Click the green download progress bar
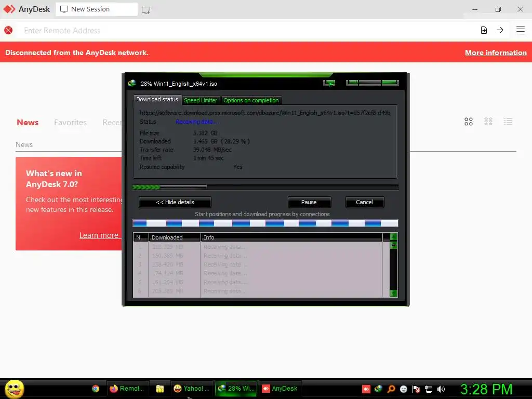This screenshot has width=532, height=399. pyautogui.click(x=265, y=187)
